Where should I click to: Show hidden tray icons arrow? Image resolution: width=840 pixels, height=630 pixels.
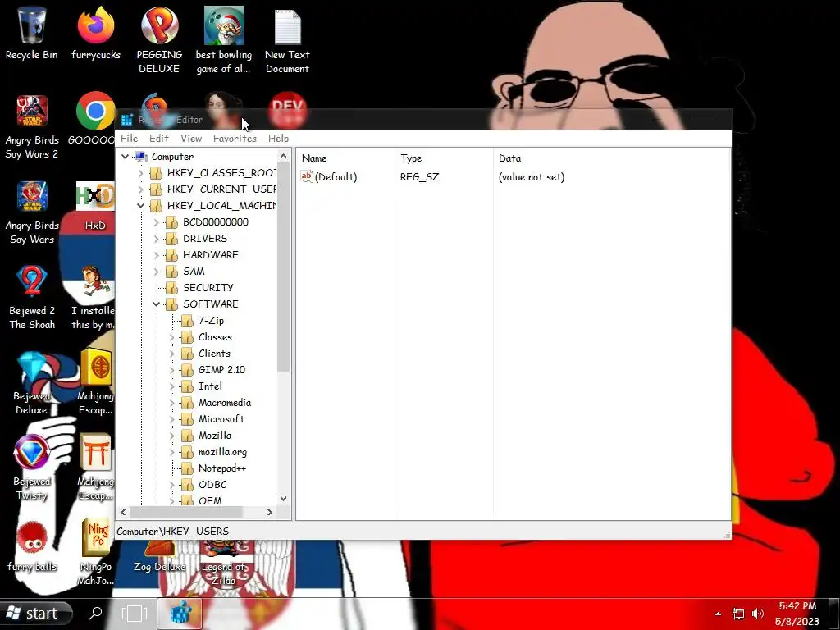tap(718, 614)
